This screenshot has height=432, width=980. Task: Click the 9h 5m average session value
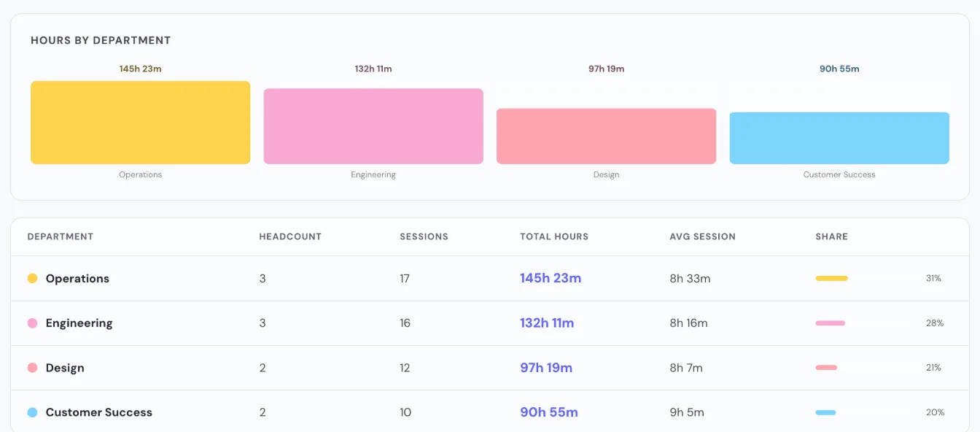[x=687, y=412]
